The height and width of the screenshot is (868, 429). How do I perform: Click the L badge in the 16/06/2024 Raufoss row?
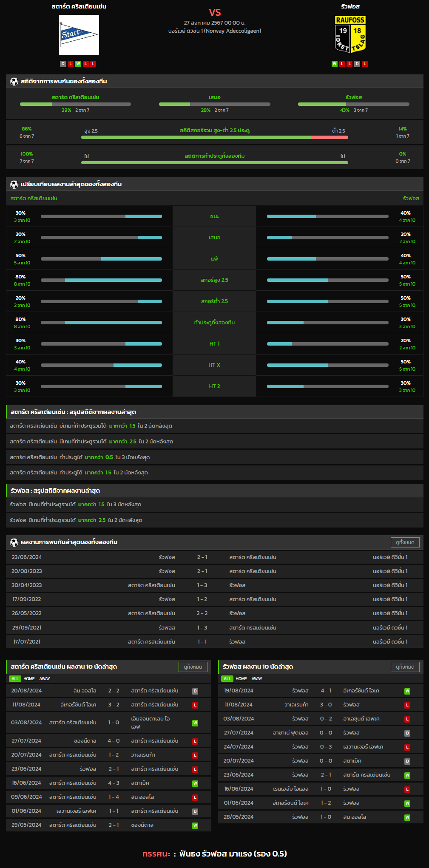tap(407, 789)
